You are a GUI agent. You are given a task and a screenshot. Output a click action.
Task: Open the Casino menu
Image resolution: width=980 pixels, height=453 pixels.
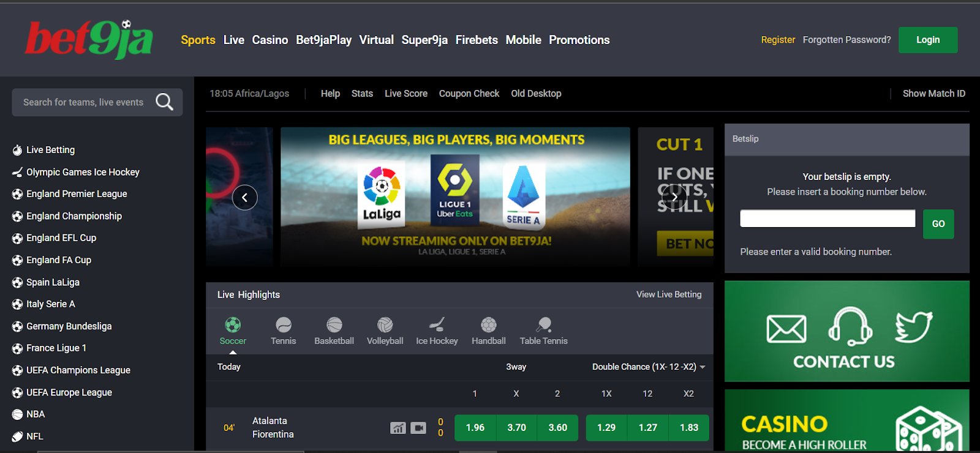coord(270,40)
